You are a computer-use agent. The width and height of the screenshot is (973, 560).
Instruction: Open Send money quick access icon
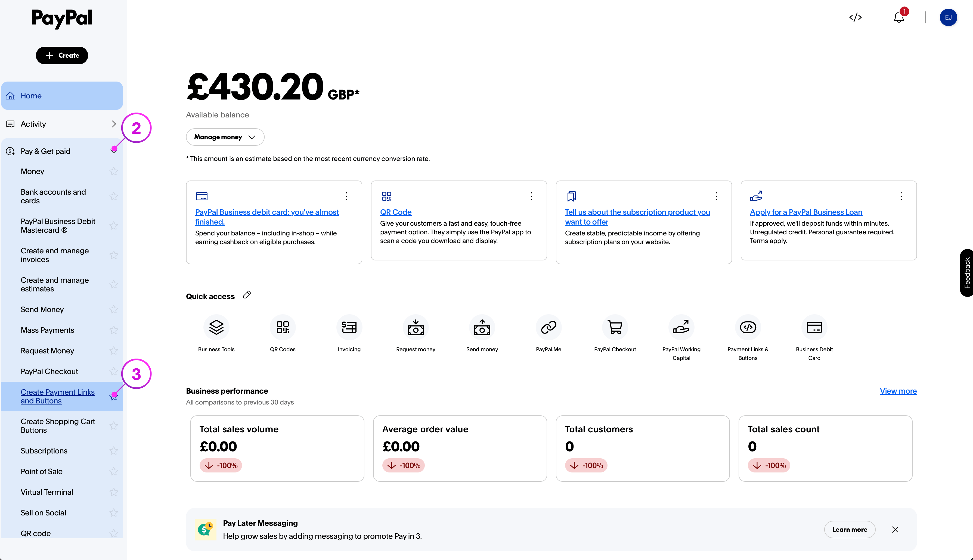click(482, 327)
